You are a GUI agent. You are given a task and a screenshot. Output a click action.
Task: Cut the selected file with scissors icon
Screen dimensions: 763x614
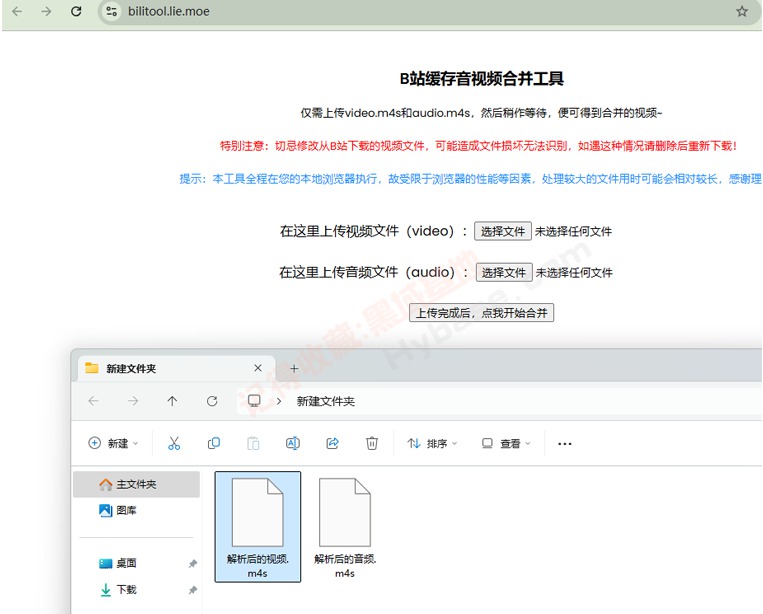pyautogui.click(x=174, y=443)
